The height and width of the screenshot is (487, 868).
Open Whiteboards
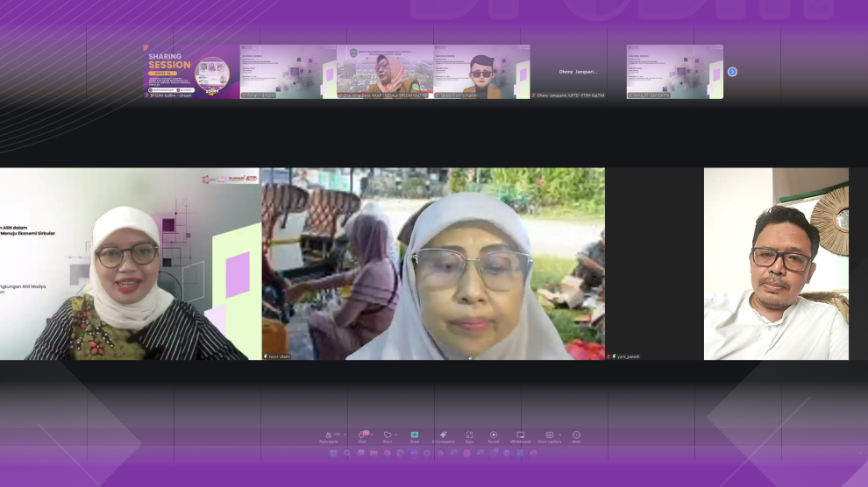pos(520,435)
